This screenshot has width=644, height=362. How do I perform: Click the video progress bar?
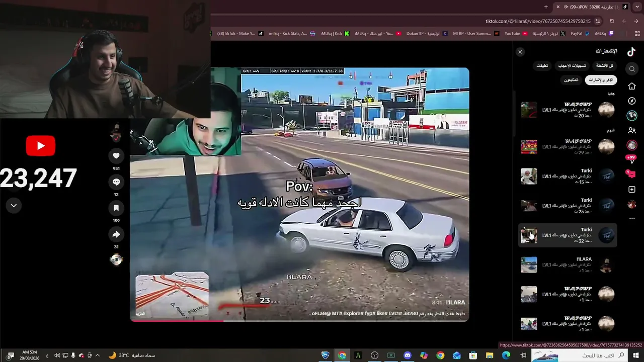point(299,320)
